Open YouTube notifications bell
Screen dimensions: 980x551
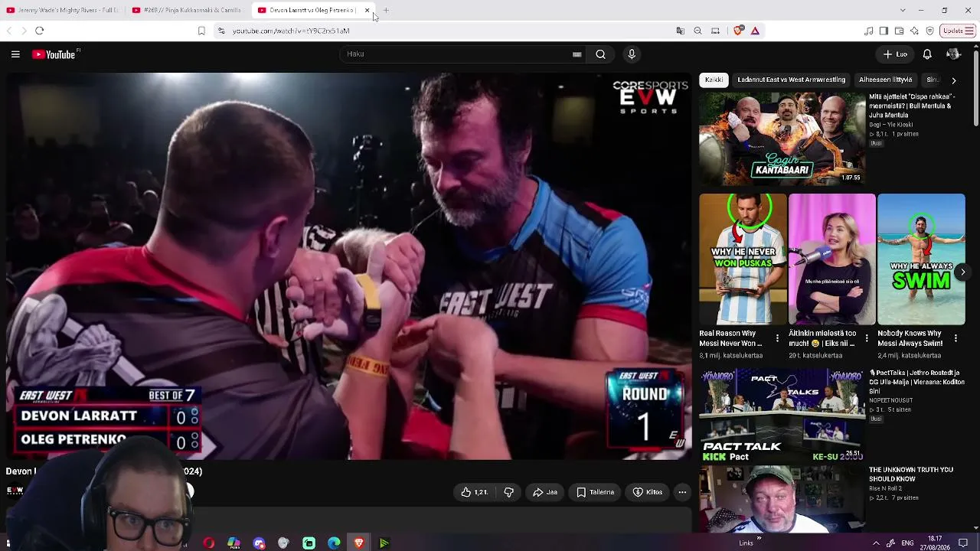click(927, 54)
